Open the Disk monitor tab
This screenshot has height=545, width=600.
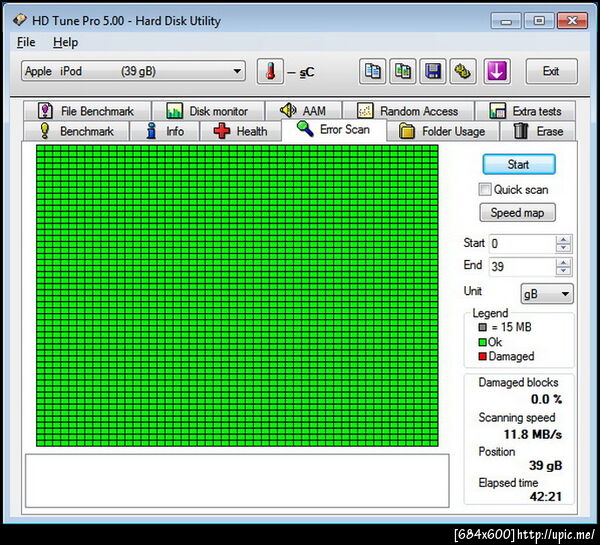[208, 111]
